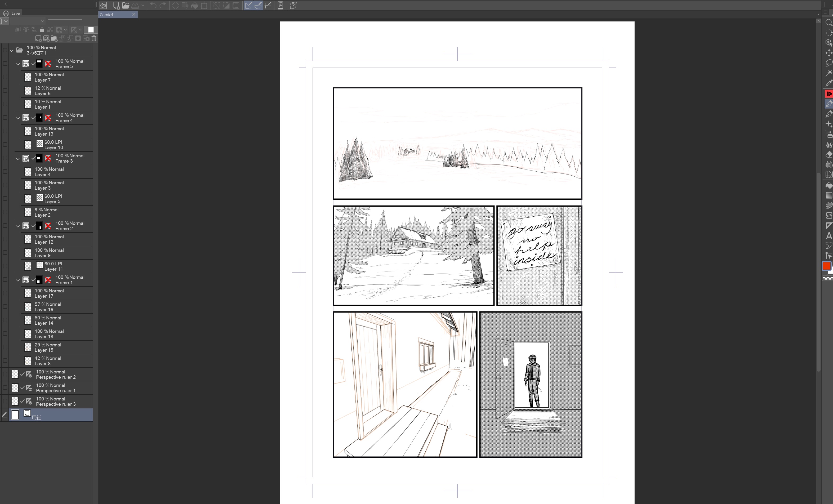
Task: Toggle visibility box of Layer 7 row
Action: coord(5,77)
